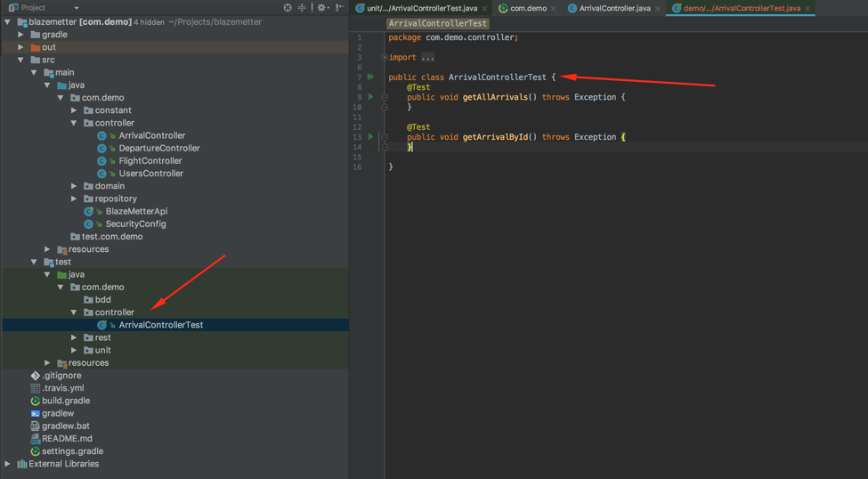Collapse the test controller folder
868x479 pixels.
[x=74, y=313]
